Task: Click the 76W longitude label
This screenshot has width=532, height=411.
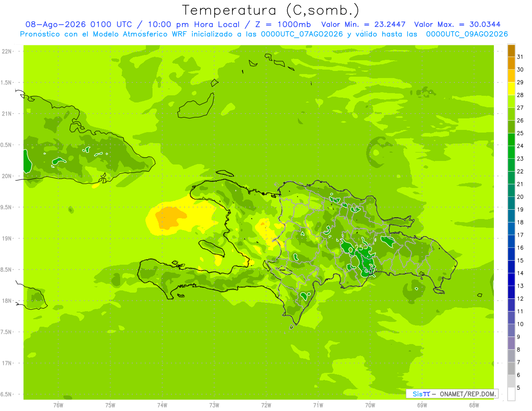Action: point(58,405)
